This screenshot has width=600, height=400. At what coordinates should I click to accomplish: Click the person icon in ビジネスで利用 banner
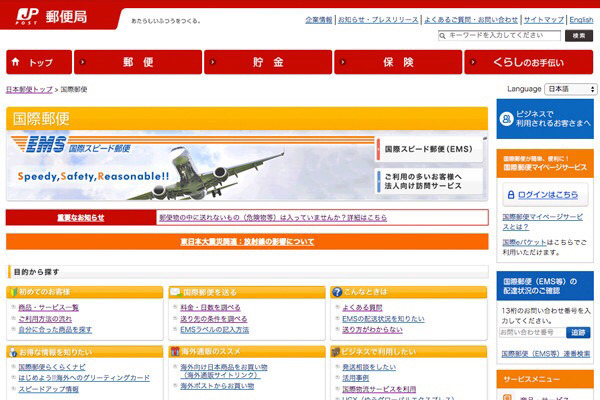(x=506, y=119)
